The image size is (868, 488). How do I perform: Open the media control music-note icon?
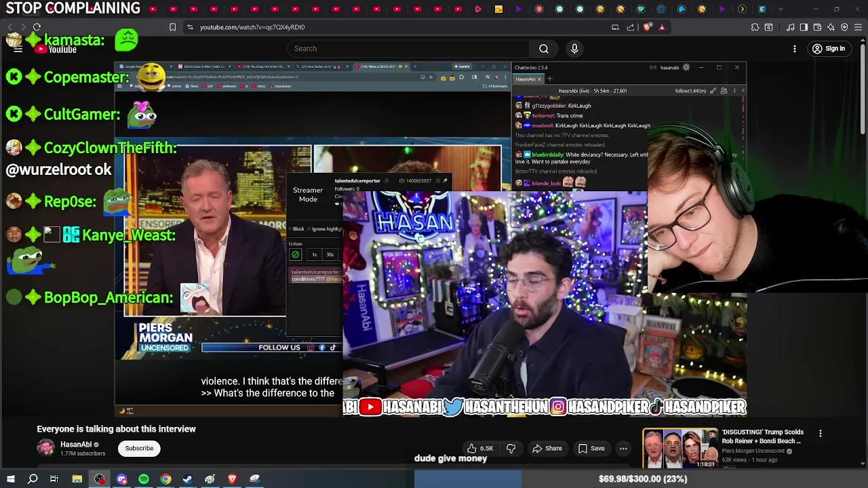point(791,27)
